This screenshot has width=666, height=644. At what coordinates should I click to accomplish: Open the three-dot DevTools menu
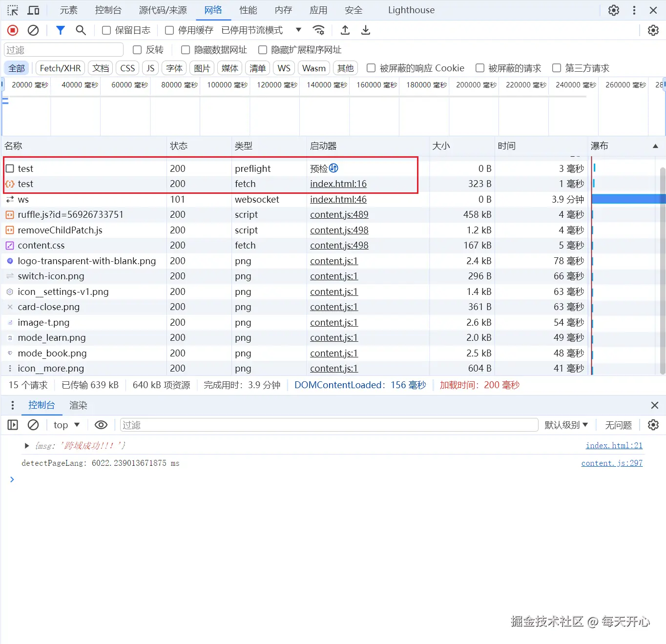click(x=634, y=10)
